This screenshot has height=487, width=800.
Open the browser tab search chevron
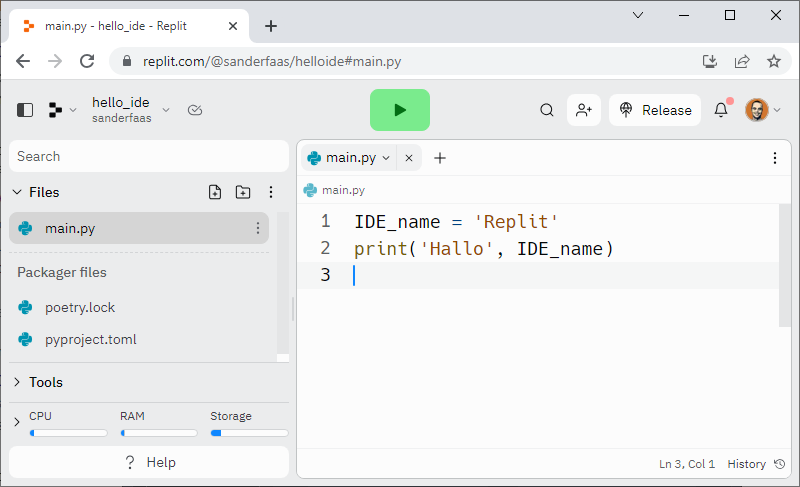[x=638, y=15]
